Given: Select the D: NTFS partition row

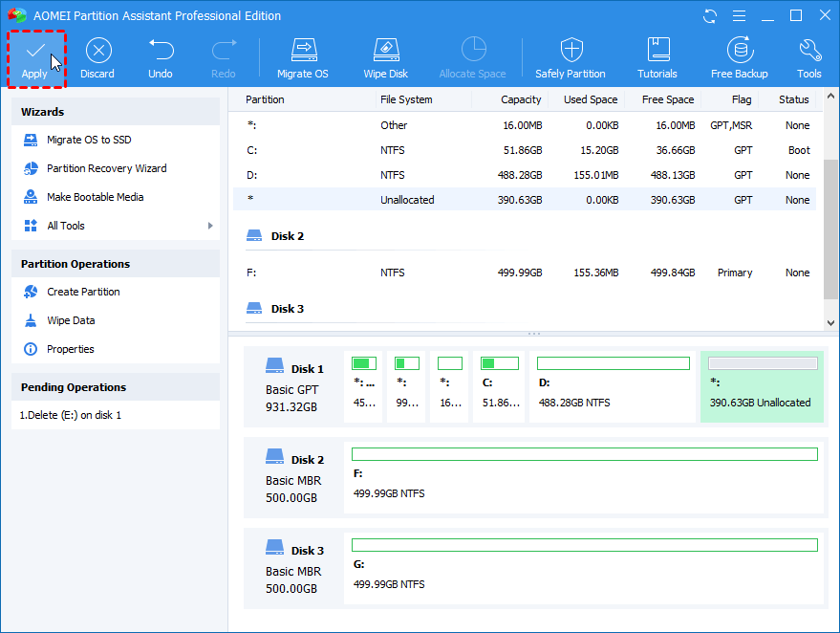Looking at the screenshot, I should click(x=525, y=175).
